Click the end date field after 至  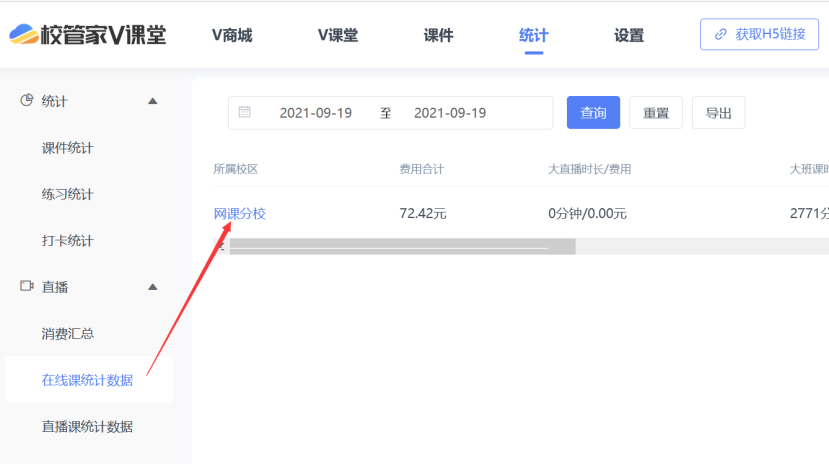450,113
